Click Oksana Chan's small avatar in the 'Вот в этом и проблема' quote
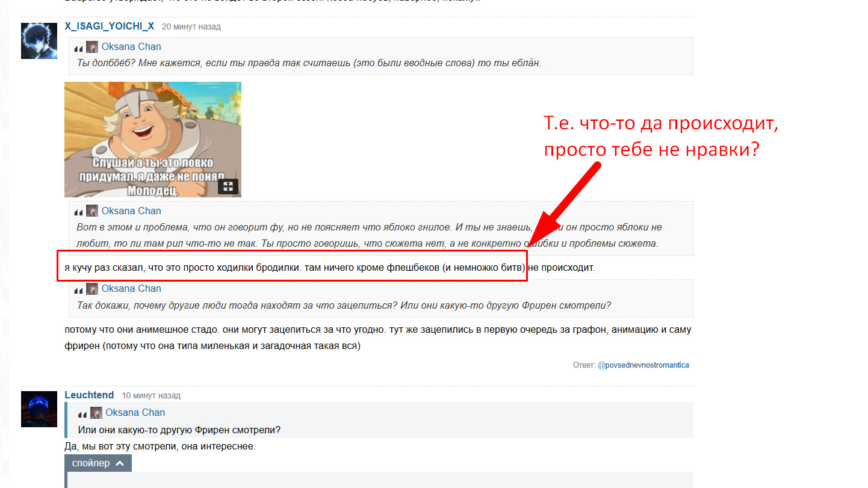 92,211
